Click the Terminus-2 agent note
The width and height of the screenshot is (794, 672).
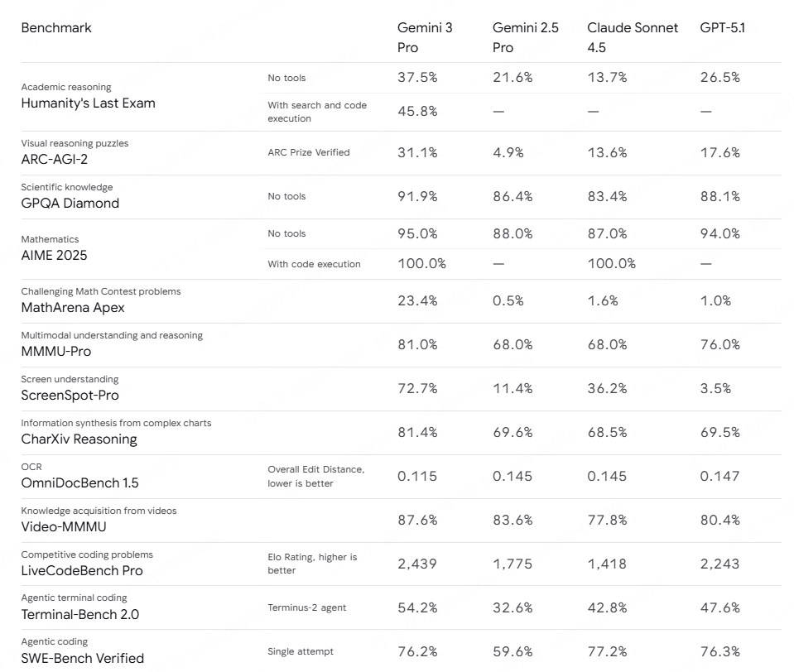306,607
